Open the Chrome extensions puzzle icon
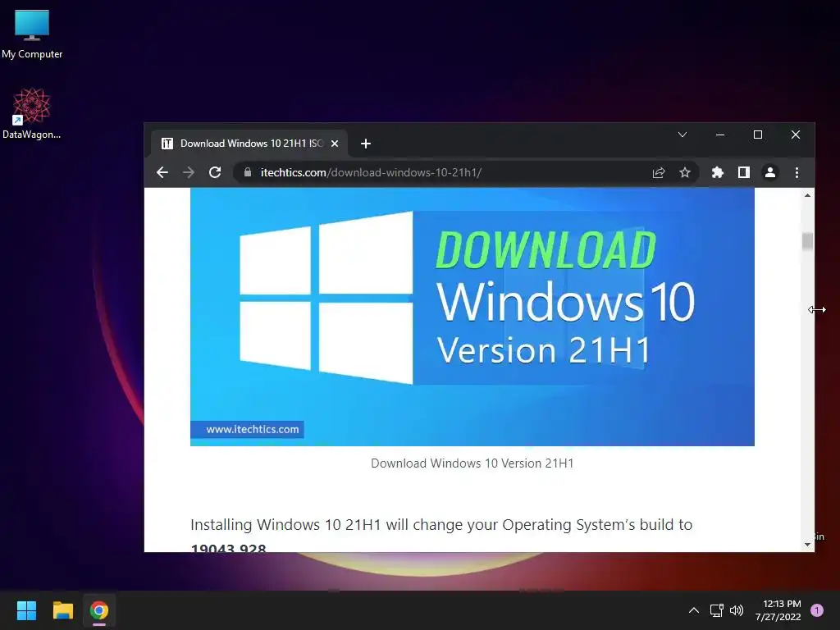 [x=717, y=172]
